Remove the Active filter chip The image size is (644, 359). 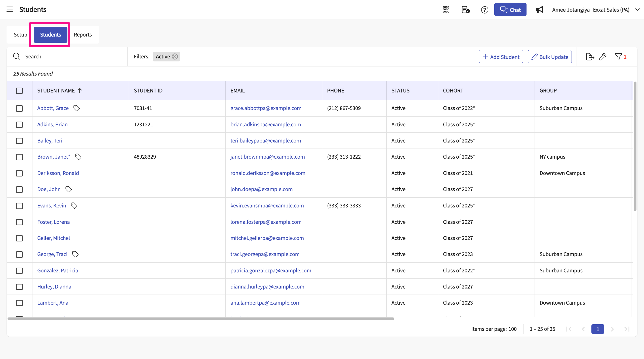(175, 57)
